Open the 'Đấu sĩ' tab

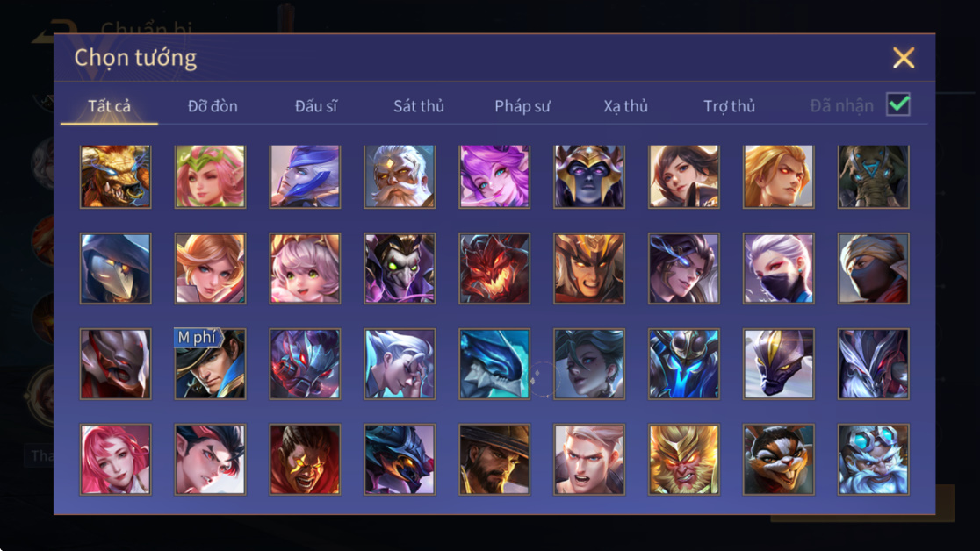(315, 106)
